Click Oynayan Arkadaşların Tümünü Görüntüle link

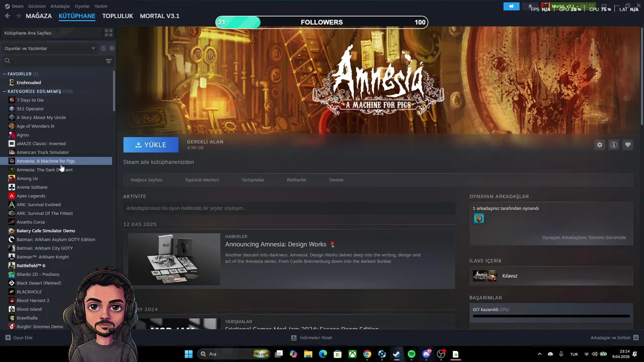click(x=584, y=237)
